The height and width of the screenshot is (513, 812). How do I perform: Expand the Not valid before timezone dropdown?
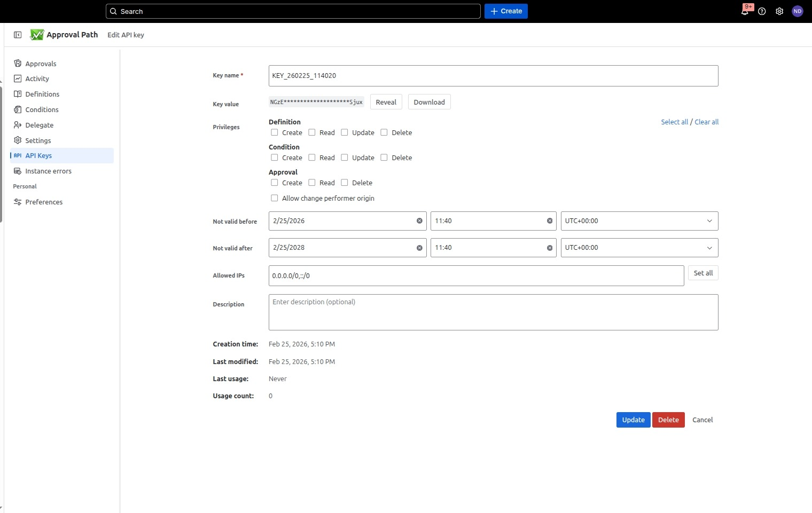(x=639, y=221)
